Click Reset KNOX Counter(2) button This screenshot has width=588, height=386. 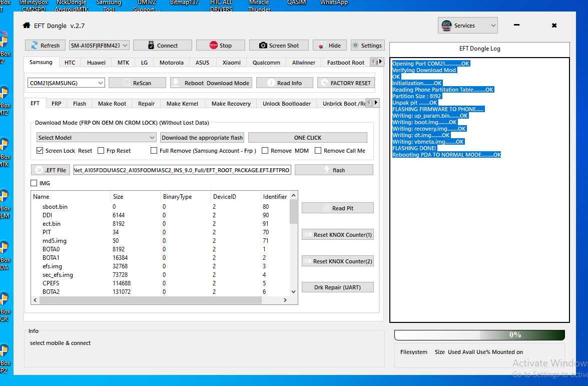(337, 261)
